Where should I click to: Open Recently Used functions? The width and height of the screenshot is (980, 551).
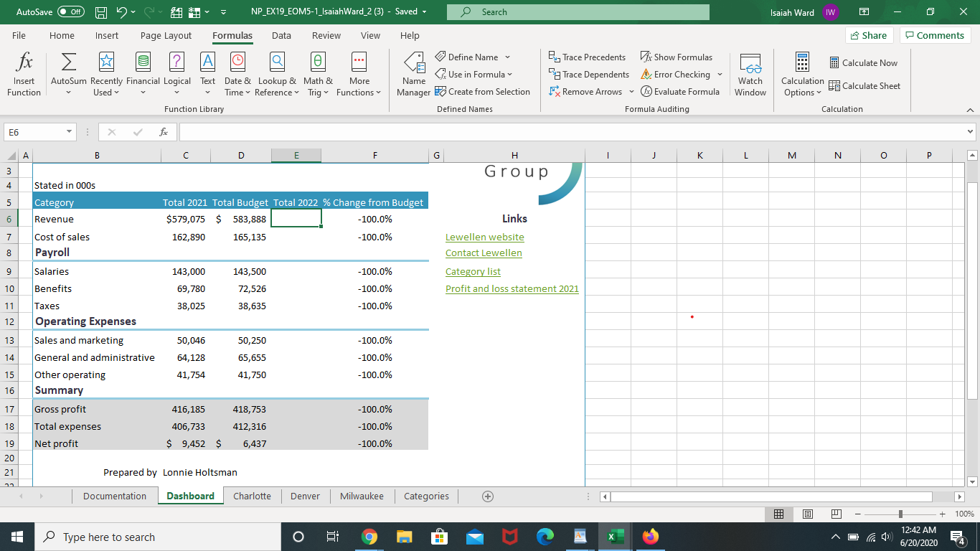[106, 74]
